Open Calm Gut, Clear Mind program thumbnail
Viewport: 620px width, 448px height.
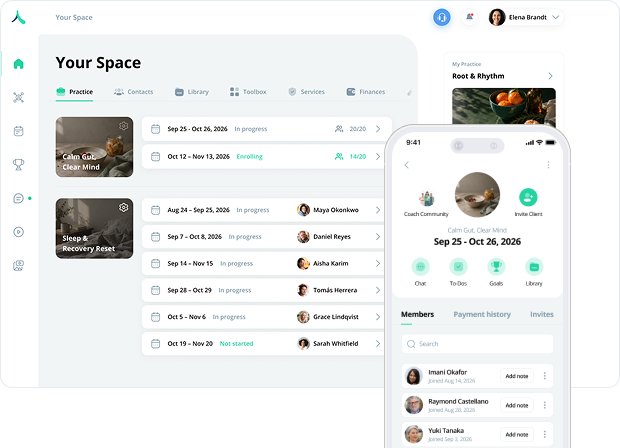(x=95, y=147)
